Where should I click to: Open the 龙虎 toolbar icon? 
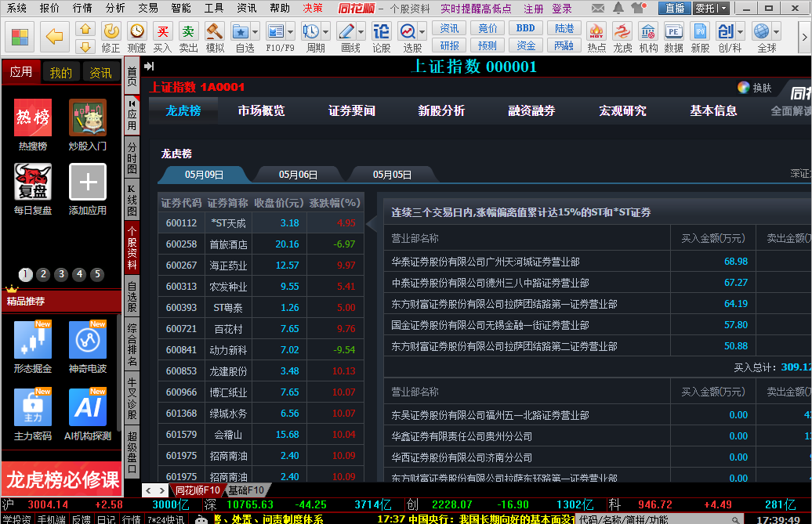(x=622, y=38)
